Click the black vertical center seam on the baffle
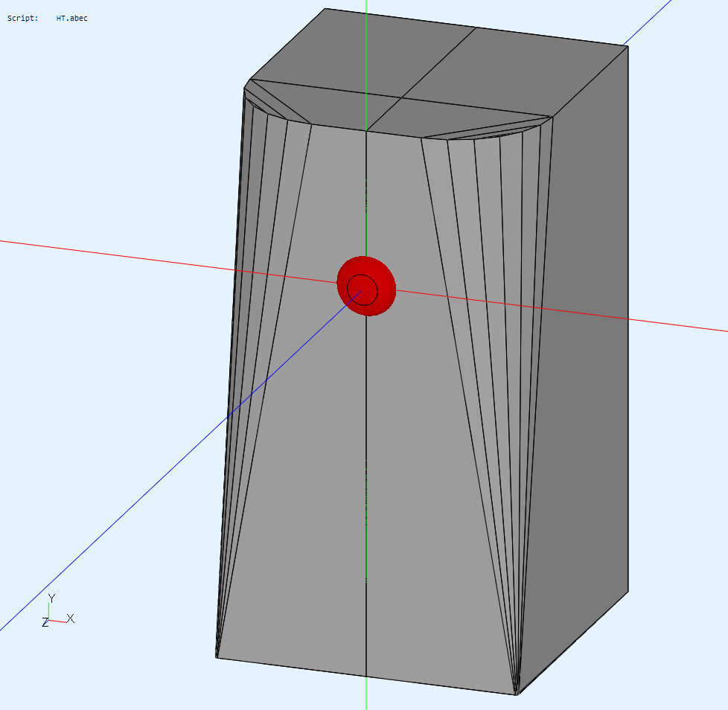 [x=367, y=521]
